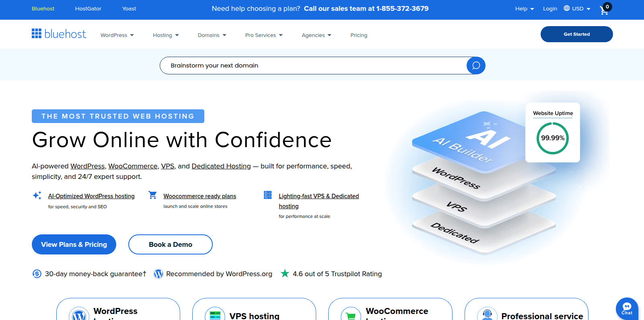
Task: Click the AI sparkle stars icon
Action: point(37,195)
